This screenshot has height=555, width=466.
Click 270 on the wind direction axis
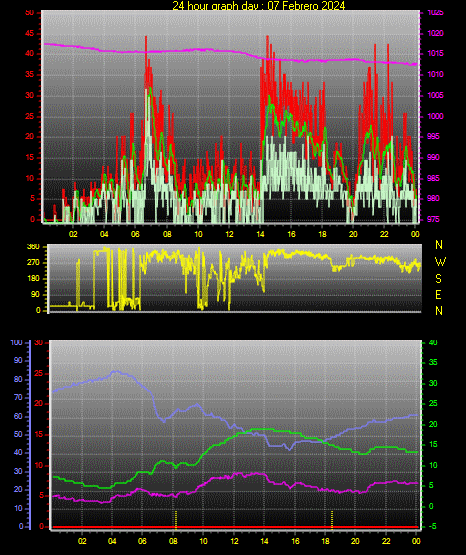point(33,263)
